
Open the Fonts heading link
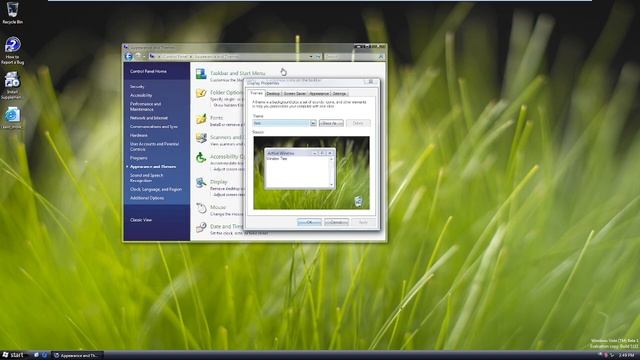pyautogui.click(x=216, y=118)
